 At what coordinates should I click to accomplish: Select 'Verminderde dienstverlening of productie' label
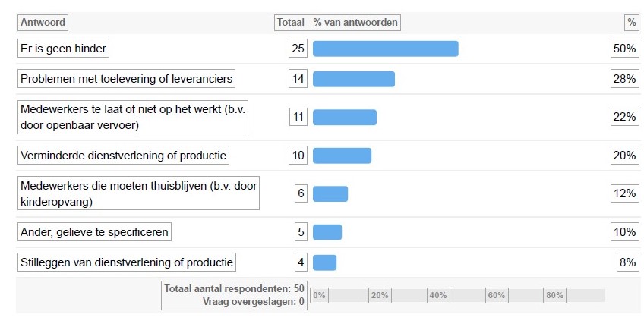pos(123,156)
